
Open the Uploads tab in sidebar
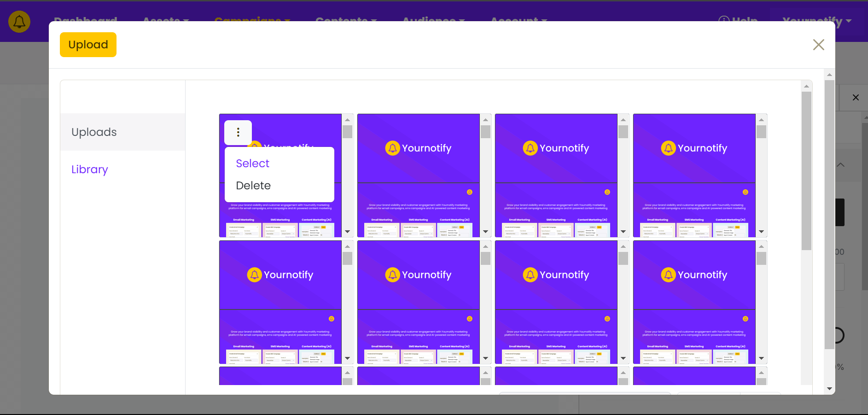tap(122, 132)
